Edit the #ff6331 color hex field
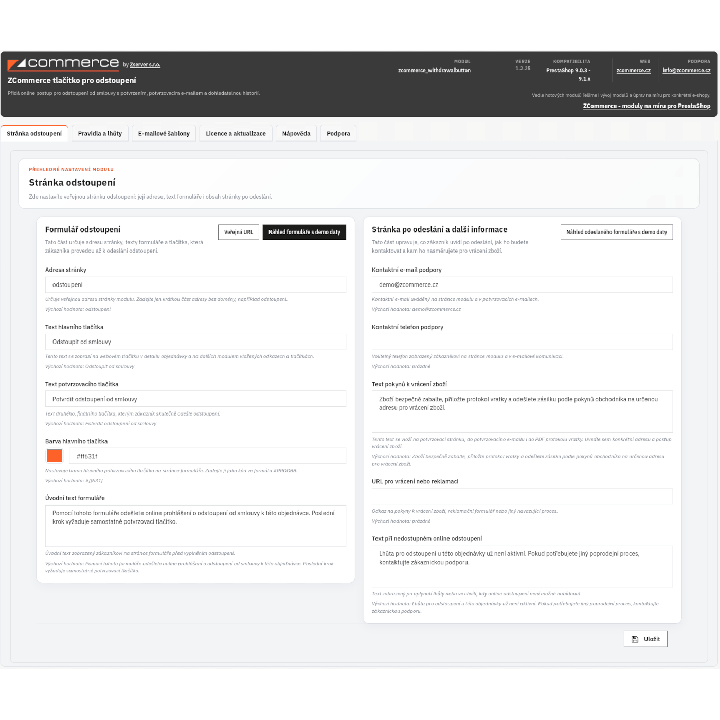720x720 pixels. click(208, 456)
